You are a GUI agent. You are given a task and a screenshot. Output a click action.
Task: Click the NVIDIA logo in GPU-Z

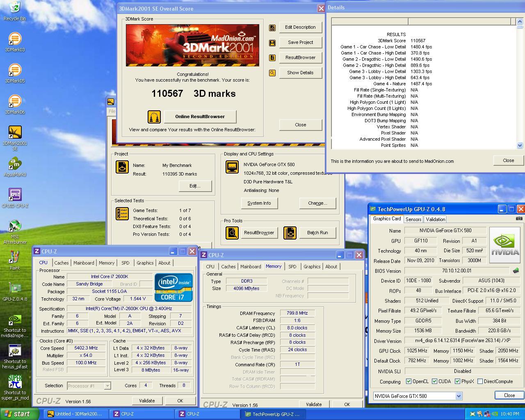click(505, 245)
